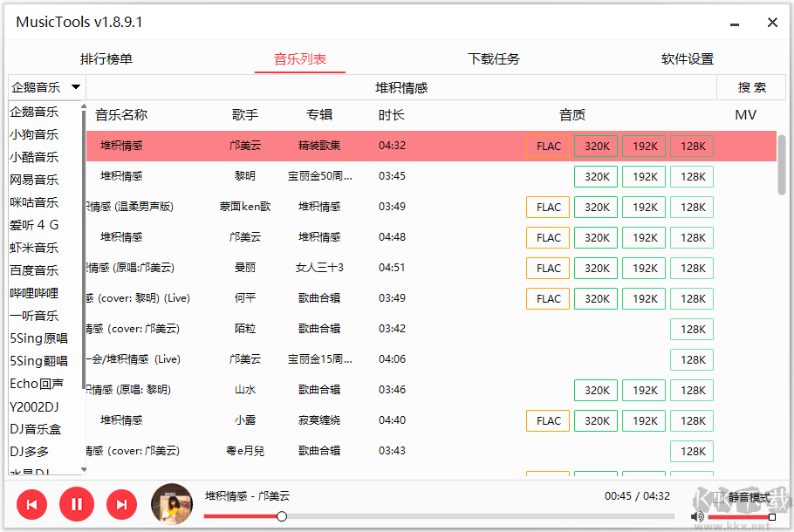Pause the current song via pause icon

[77, 504]
